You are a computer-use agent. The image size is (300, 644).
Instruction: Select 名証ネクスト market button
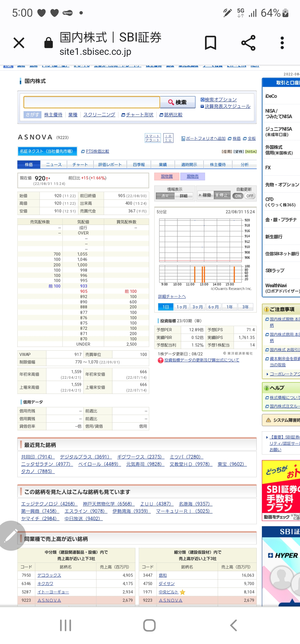coord(47,151)
